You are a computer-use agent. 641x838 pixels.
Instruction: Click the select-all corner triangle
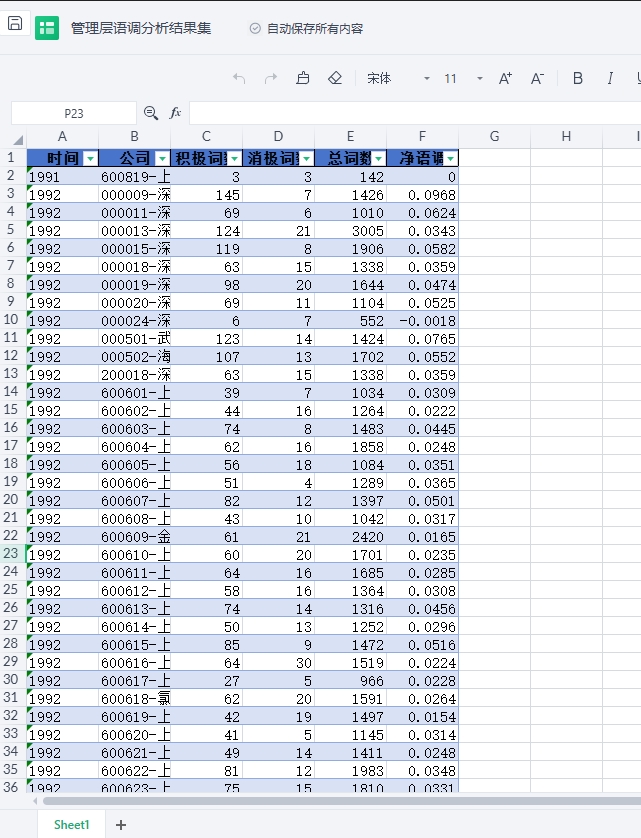[18, 140]
